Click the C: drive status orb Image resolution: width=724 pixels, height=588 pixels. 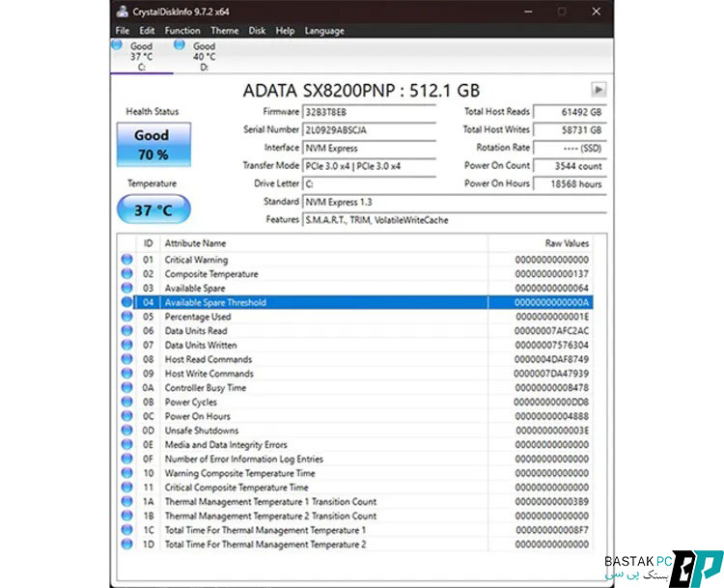tap(117, 43)
